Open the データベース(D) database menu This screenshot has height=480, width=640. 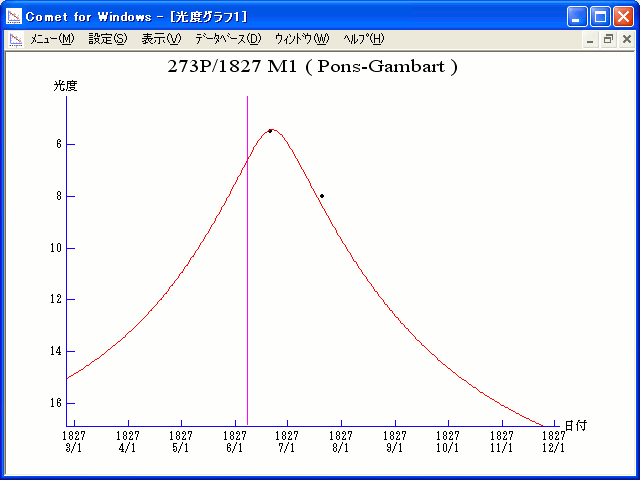[228, 39]
